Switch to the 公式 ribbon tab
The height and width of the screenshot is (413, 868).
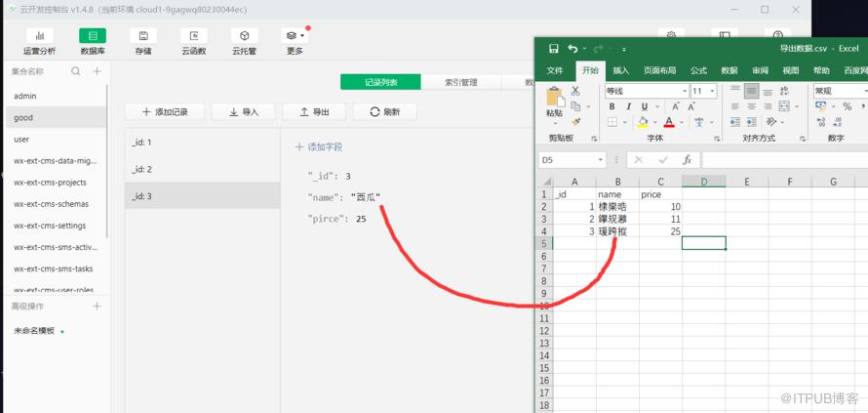coord(698,71)
